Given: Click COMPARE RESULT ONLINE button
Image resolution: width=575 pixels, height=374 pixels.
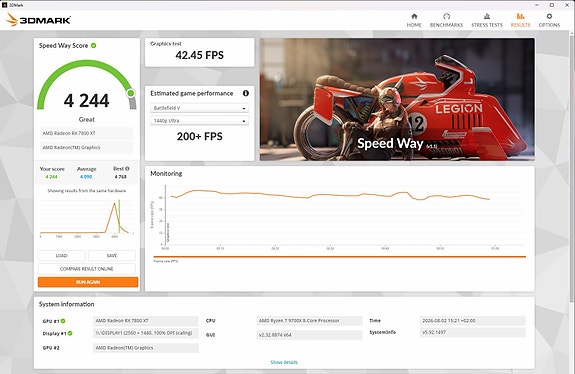Looking at the screenshot, I should pos(87,269).
